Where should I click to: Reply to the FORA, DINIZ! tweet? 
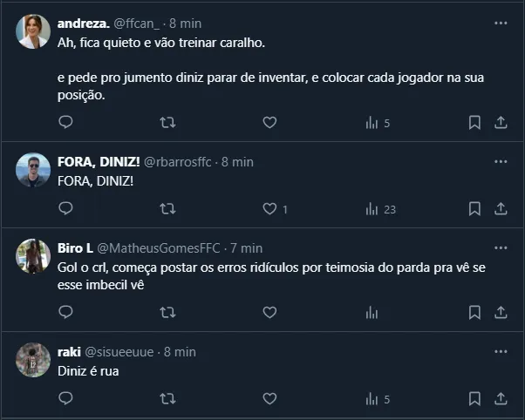point(65,209)
